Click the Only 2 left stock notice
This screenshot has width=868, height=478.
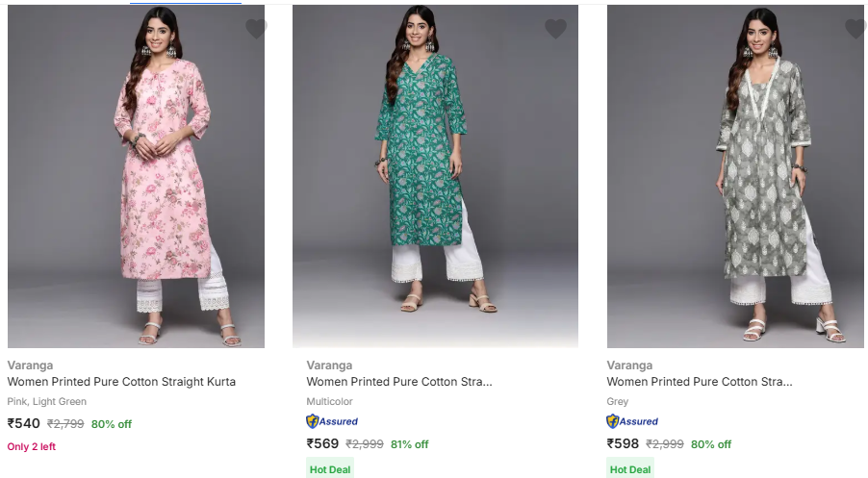pos(32,446)
